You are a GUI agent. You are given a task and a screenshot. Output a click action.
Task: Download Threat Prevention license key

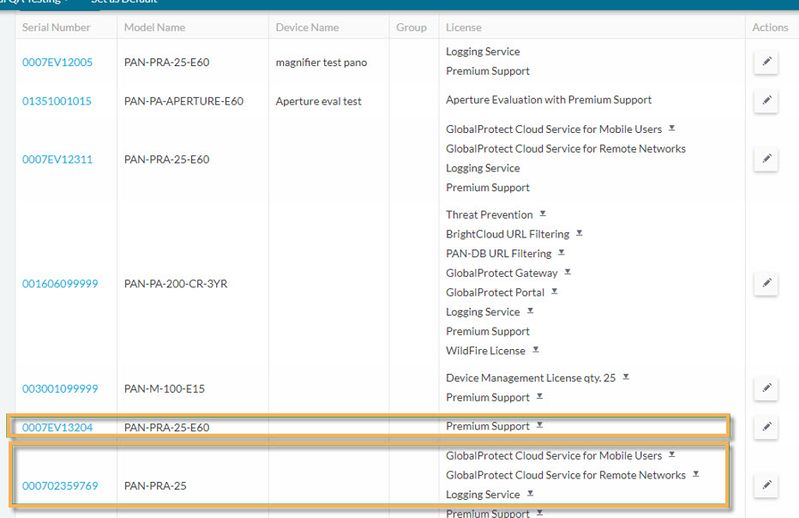click(x=543, y=214)
